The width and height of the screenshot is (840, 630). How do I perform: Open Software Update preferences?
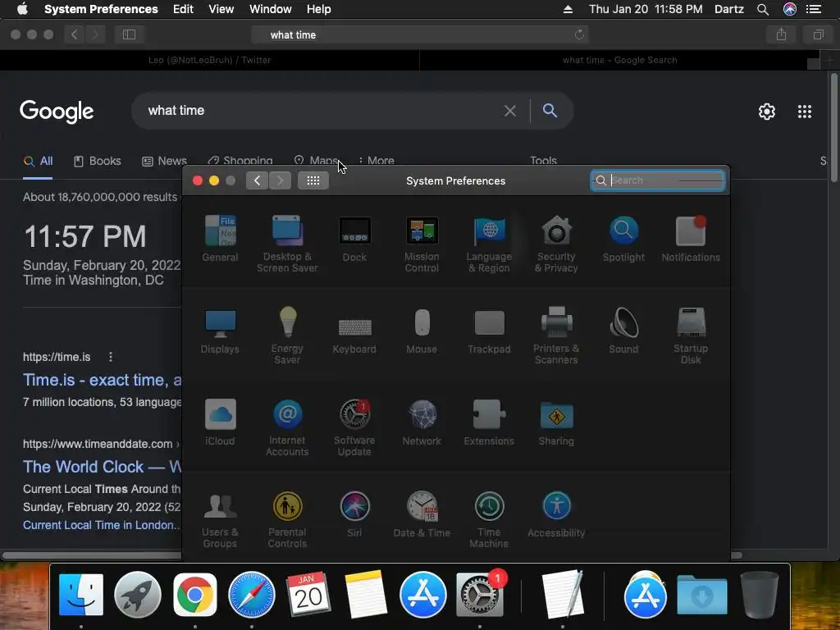(354, 427)
